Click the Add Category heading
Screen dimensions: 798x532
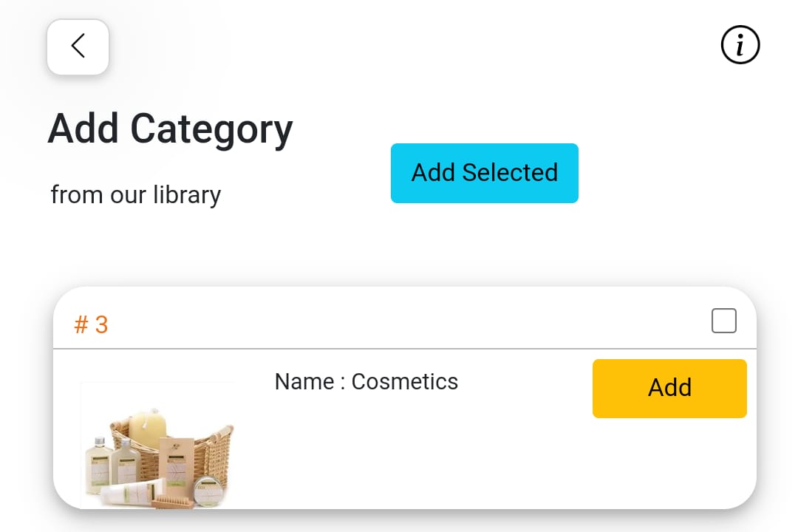pos(171,129)
